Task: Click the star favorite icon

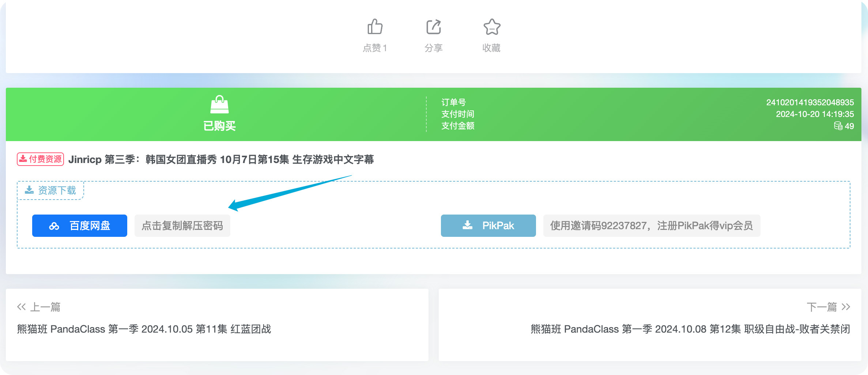Action: 492,26
